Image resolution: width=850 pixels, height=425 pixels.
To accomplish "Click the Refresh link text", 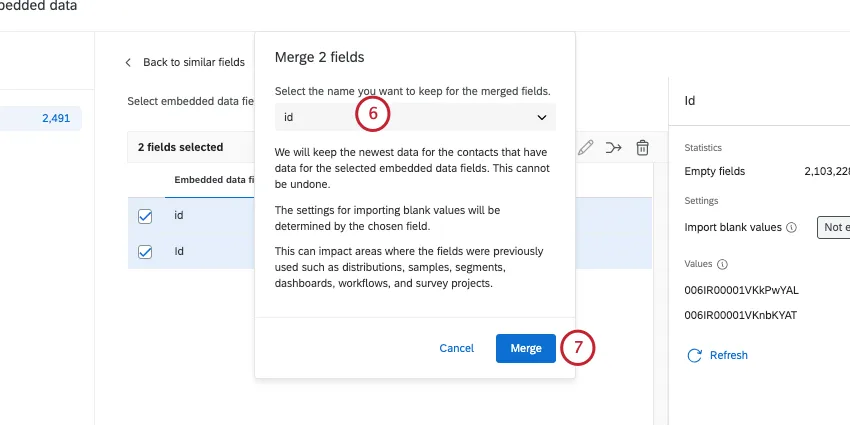I will click(x=728, y=355).
